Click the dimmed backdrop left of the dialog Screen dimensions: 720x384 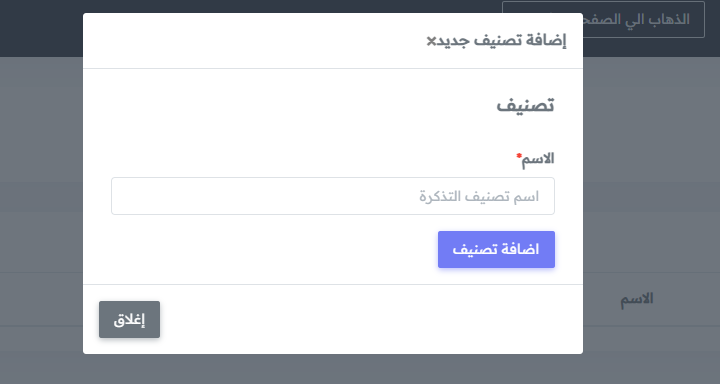[41, 207]
